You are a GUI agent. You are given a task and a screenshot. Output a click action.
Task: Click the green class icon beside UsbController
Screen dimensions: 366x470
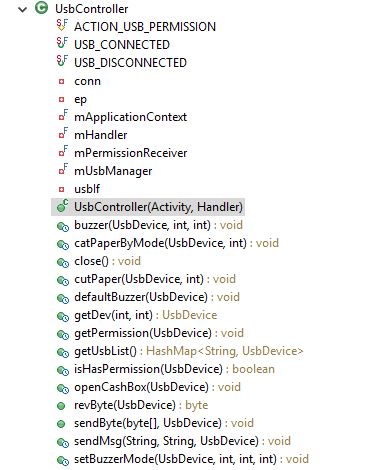pyautogui.click(x=41, y=8)
